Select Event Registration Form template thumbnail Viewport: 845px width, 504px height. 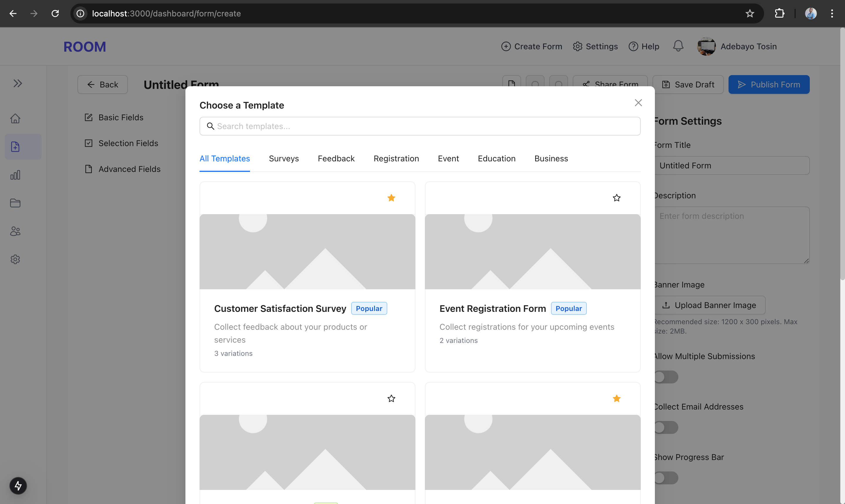click(x=533, y=252)
